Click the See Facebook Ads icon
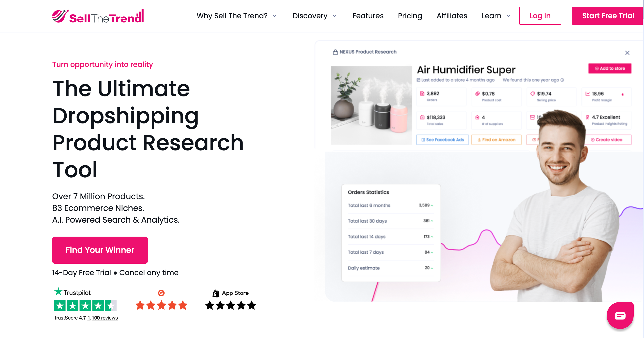The width and height of the screenshot is (644, 338). tap(423, 140)
